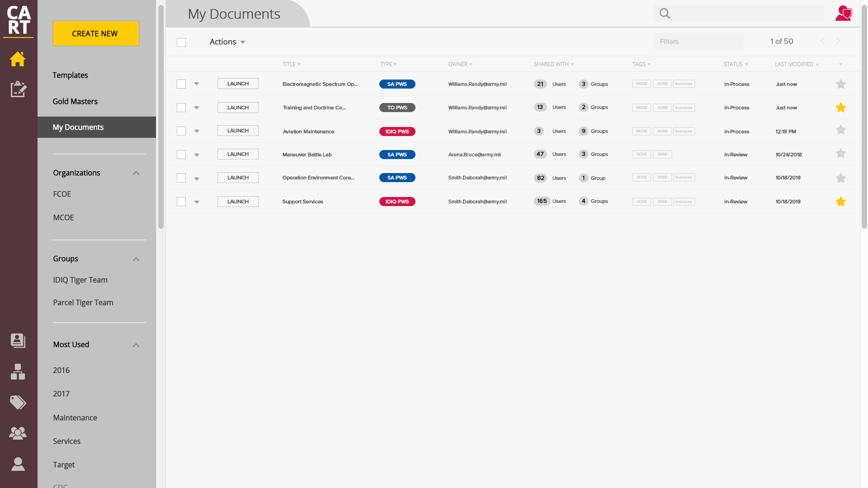Launch the Operation Environment Core document

[238, 178]
